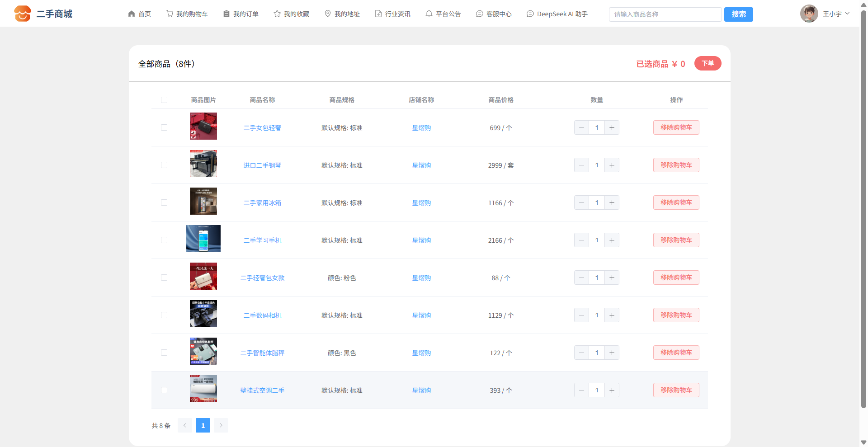
Task: Increase quantity of 二手学习手机 with plus
Action: 612,240
